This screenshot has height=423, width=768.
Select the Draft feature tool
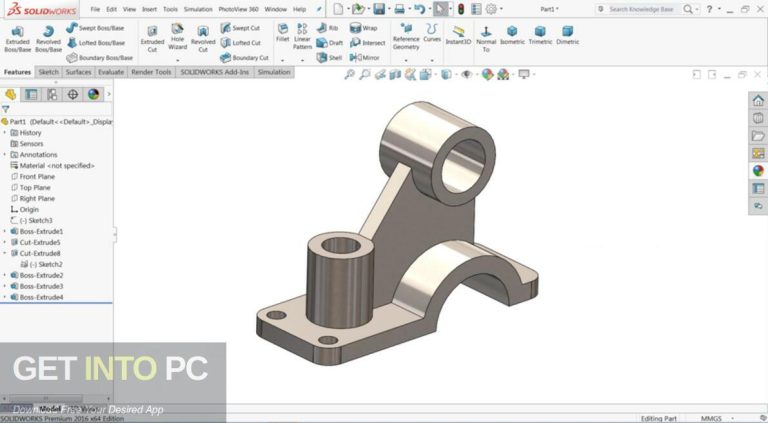[330, 43]
